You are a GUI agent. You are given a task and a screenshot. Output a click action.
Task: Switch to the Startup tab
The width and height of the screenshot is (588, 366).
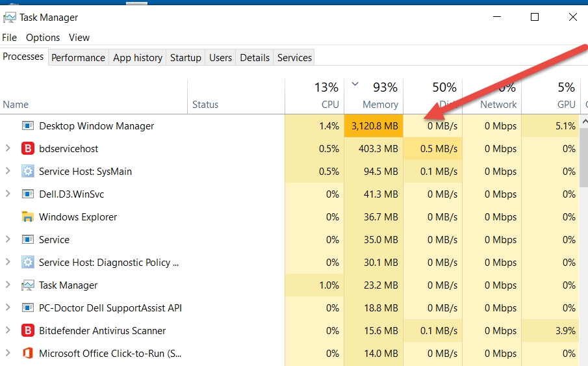[x=186, y=57]
